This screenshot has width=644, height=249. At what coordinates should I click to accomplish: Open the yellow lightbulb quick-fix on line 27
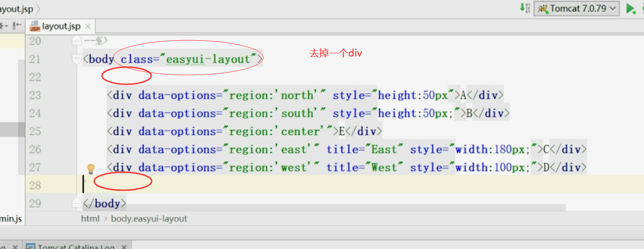(x=91, y=168)
